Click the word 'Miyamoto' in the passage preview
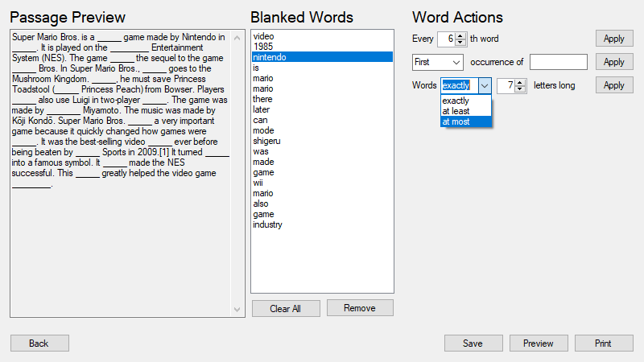The image size is (644, 362). [x=102, y=110]
